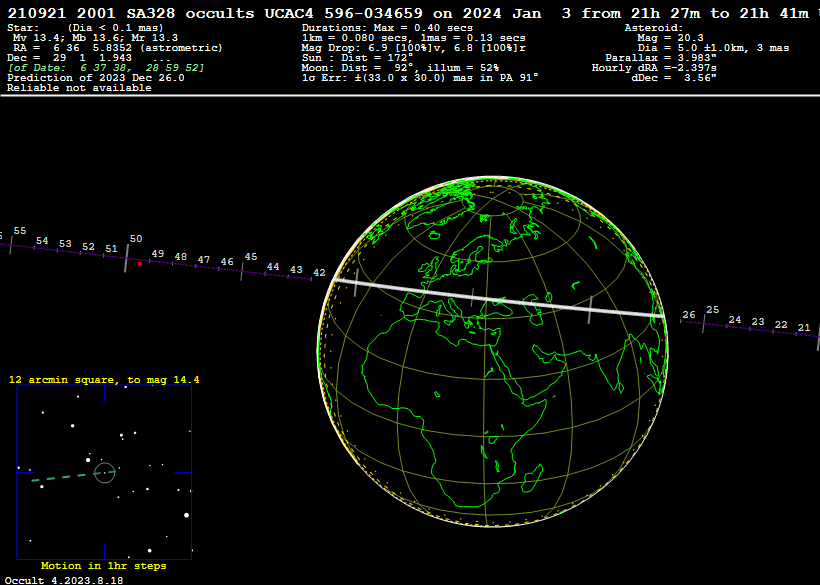Click minute marker 45 on the path
The height and width of the screenshot is (585, 820).
click(x=251, y=257)
